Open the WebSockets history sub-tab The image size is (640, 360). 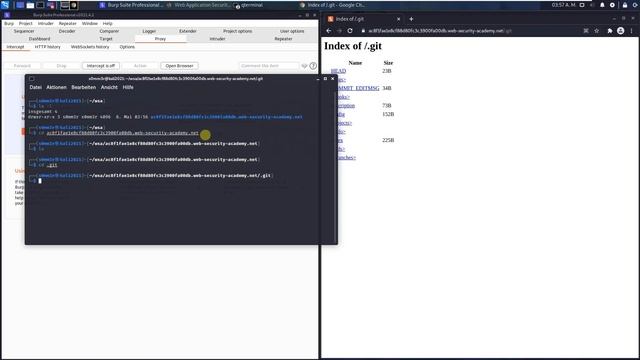coord(90,47)
